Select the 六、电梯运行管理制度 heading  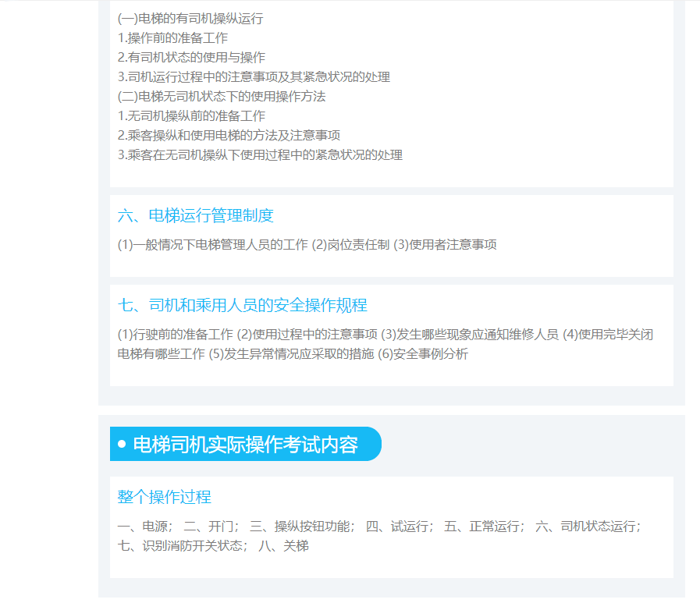(x=195, y=215)
